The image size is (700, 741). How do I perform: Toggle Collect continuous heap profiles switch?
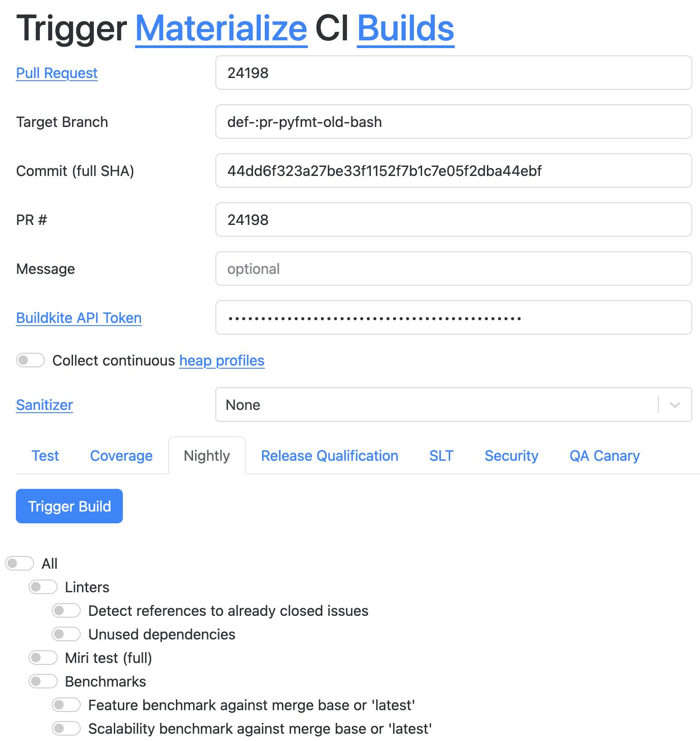click(30, 361)
